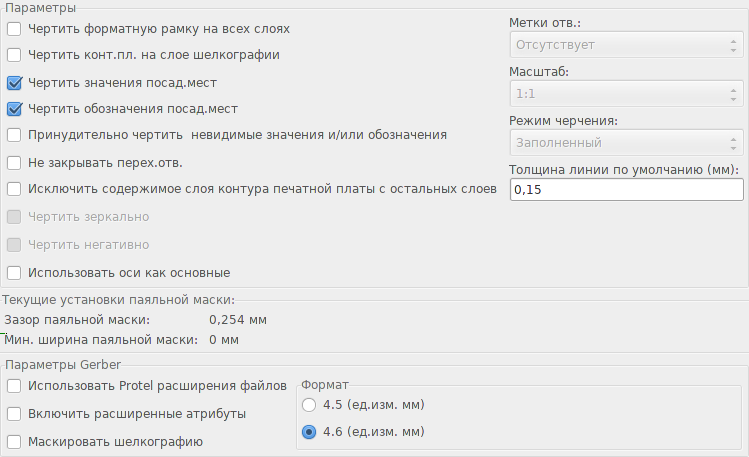Click the «Зазор паяльной маски» value 0,254 мм
Screen dimensions: 749x457
click(x=238, y=320)
